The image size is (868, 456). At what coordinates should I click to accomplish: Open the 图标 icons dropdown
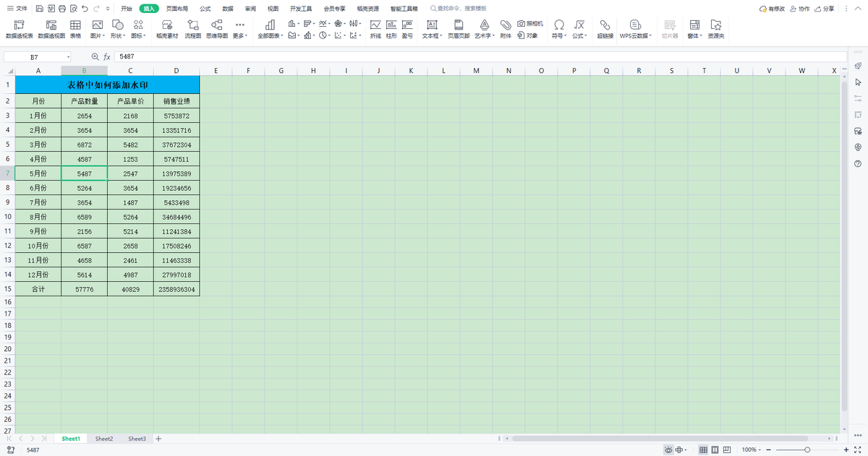point(138,35)
